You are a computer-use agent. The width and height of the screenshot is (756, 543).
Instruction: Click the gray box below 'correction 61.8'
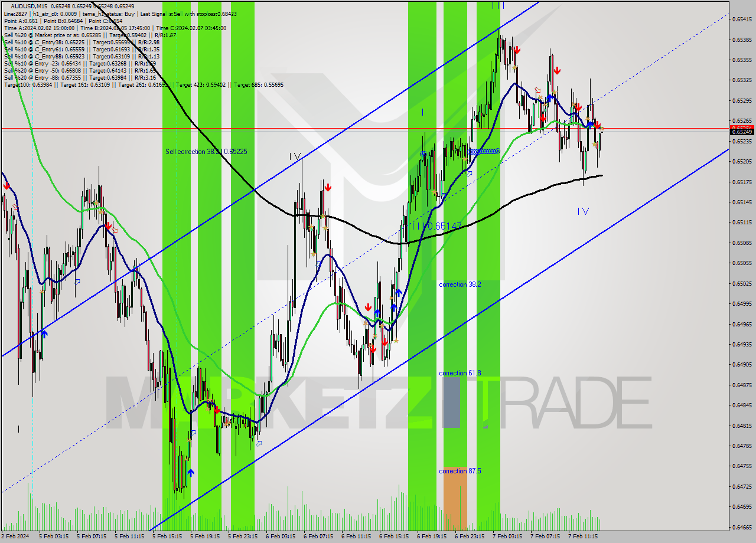(x=451, y=403)
